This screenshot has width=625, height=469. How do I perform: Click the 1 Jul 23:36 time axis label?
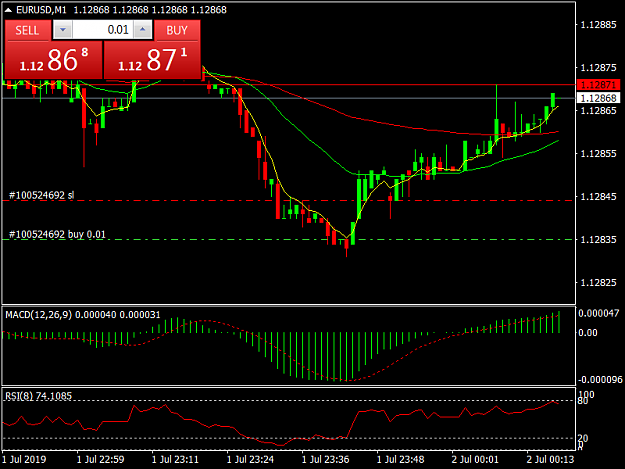click(325, 459)
